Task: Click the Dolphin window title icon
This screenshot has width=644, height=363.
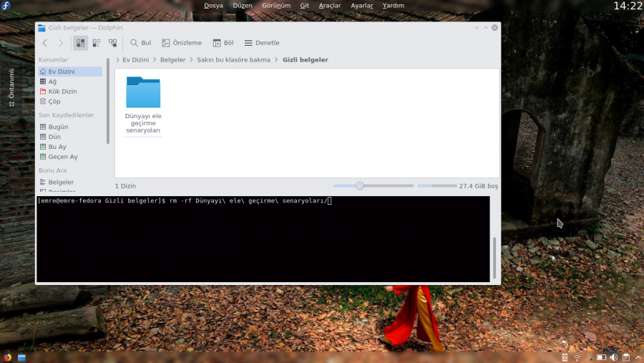Action: [x=42, y=27]
